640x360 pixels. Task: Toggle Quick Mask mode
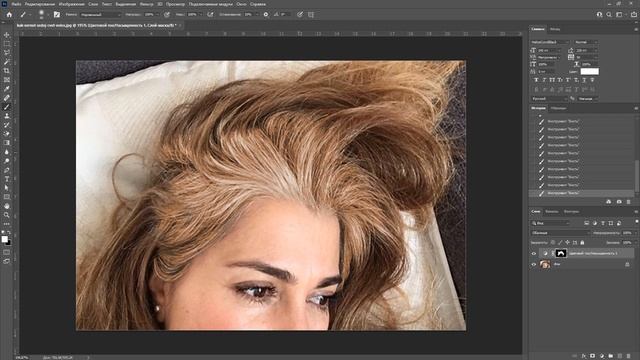point(7,252)
